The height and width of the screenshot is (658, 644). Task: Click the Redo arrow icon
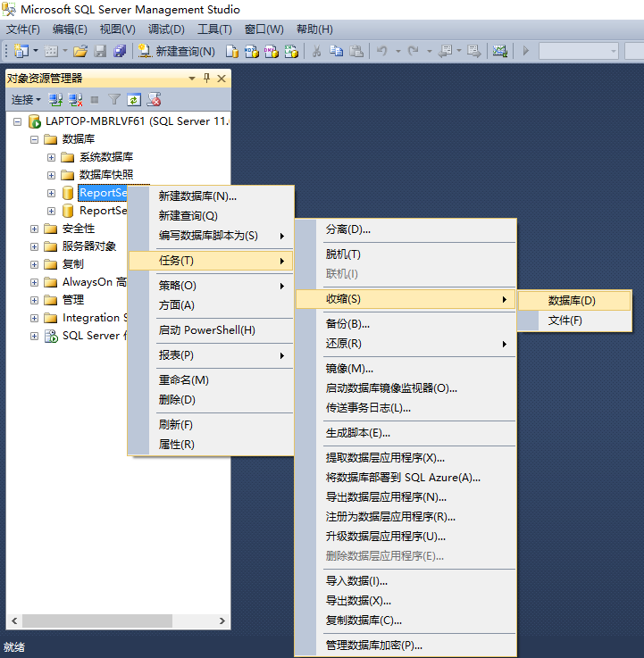(413, 51)
